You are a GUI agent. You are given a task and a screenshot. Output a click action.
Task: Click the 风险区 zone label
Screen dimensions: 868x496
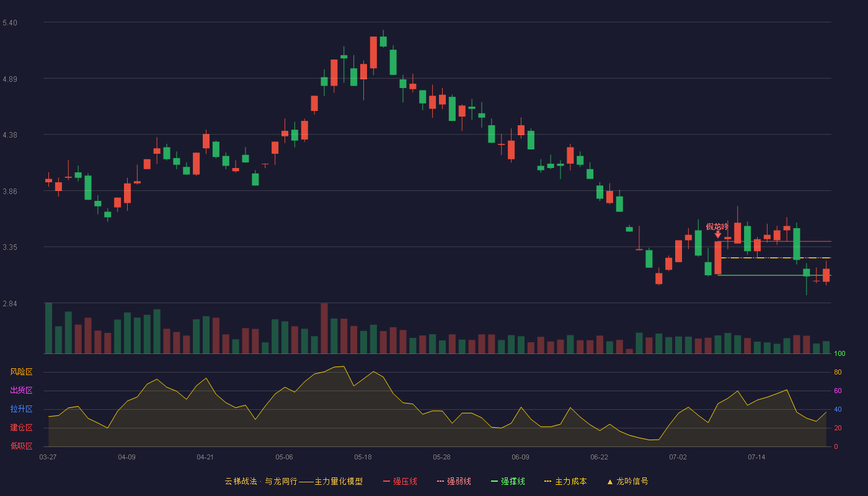[21, 372]
